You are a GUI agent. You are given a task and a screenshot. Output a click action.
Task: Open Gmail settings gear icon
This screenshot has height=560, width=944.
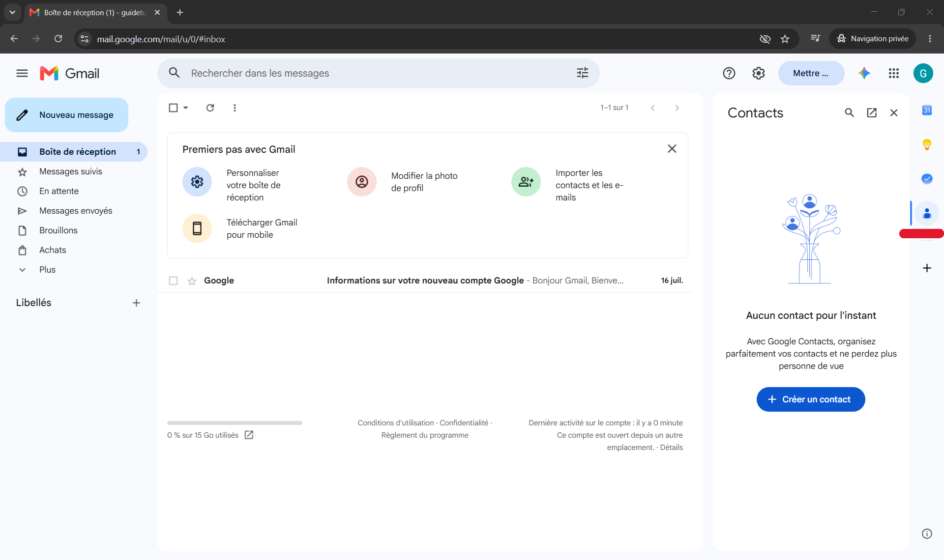(759, 73)
